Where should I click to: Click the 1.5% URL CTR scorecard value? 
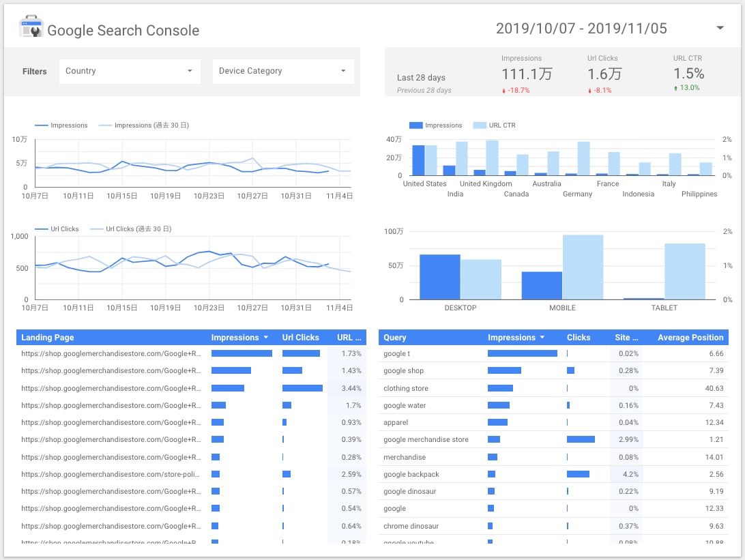click(688, 74)
